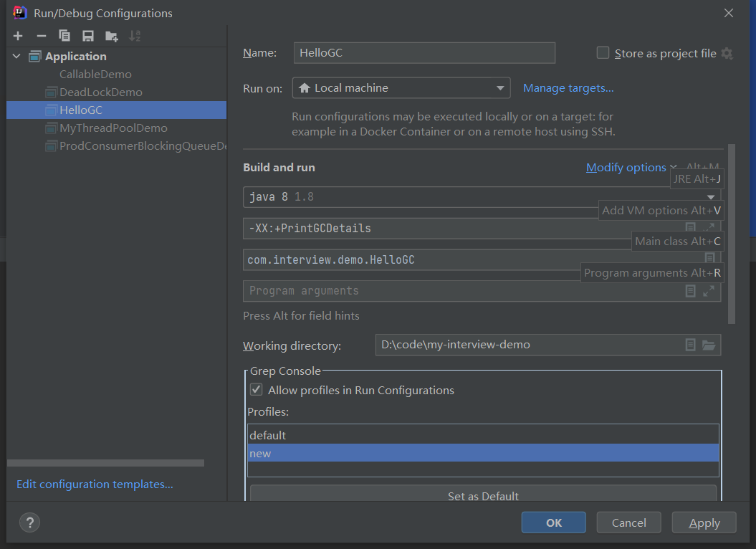Open the help question mark button

tap(29, 522)
